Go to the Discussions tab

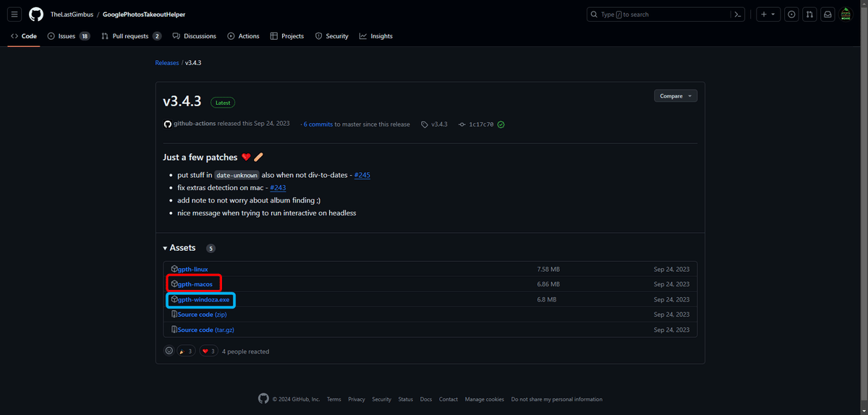tap(195, 36)
